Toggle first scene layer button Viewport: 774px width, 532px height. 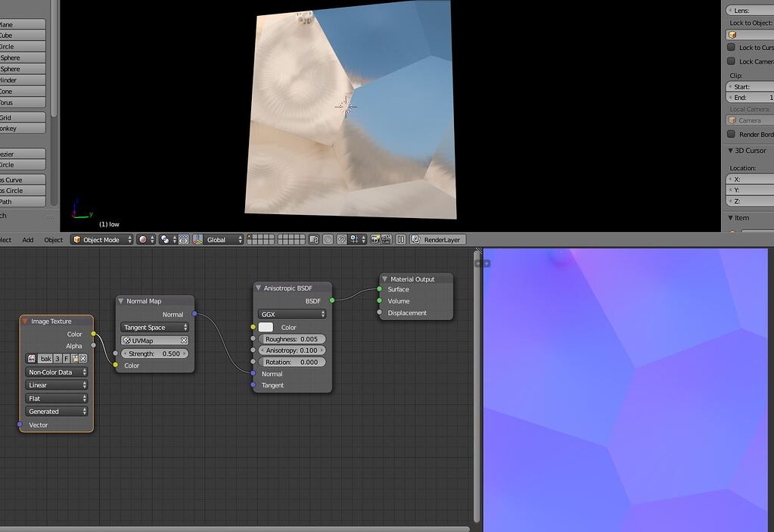[x=250, y=237]
